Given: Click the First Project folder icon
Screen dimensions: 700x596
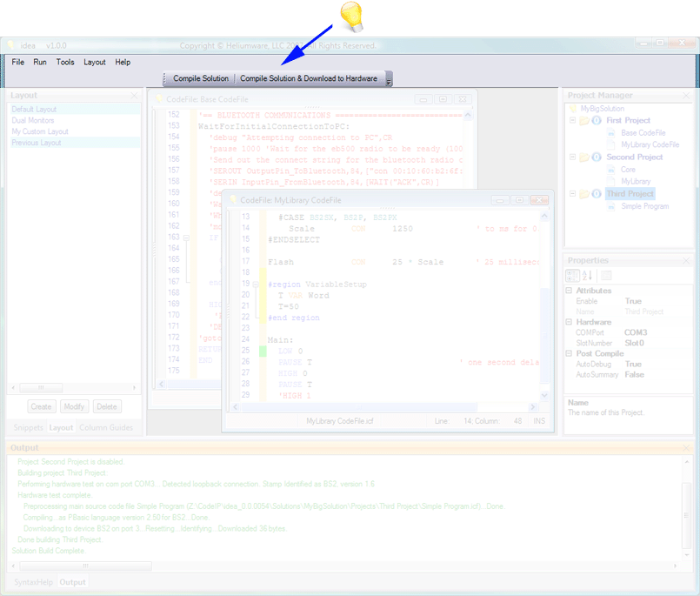Looking at the screenshot, I should coord(584,120).
